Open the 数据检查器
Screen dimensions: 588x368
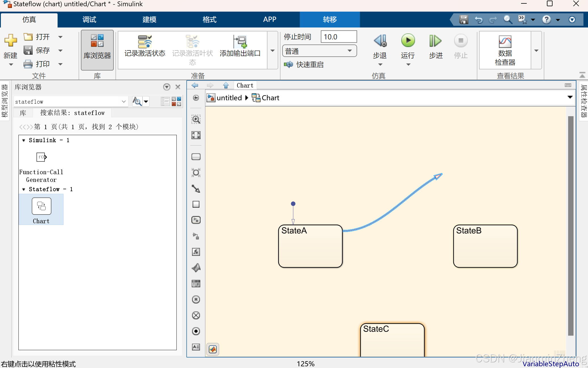click(x=505, y=50)
